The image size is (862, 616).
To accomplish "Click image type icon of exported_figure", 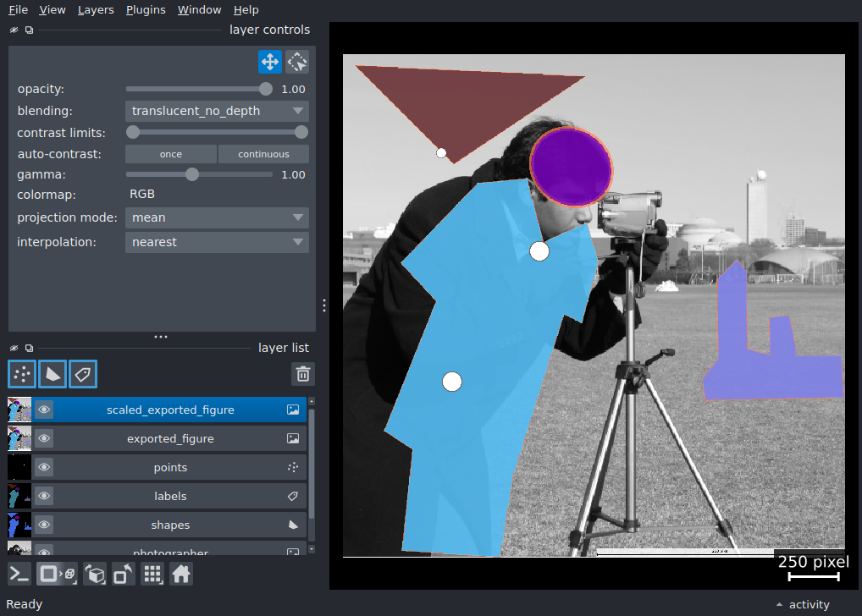I will [293, 438].
